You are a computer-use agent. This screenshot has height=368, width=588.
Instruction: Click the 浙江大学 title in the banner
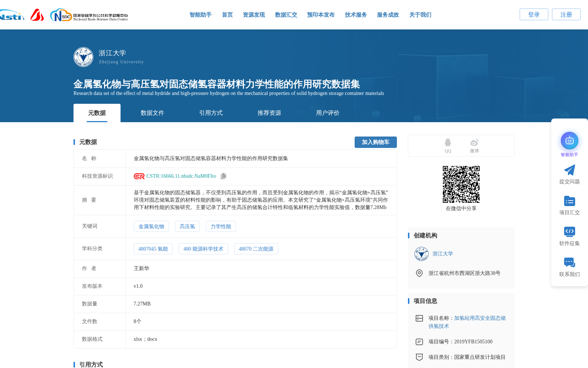(x=112, y=53)
